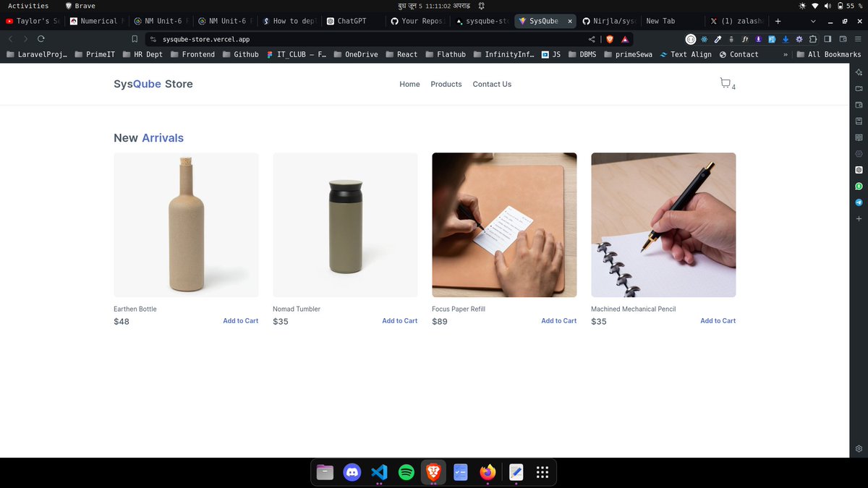Screen dimensions: 868x488
Task: Open the Nomad Tumbler product image
Action: pyautogui.click(x=345, y=225)
